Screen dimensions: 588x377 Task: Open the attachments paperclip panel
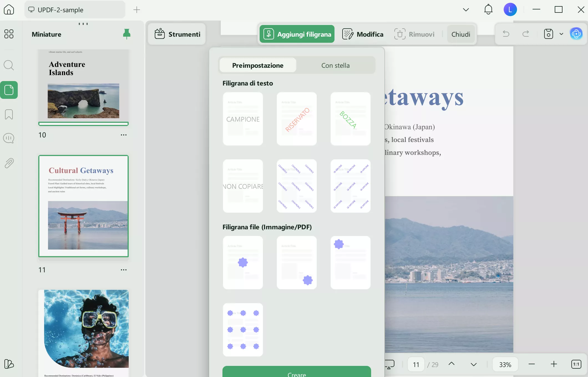(x=9, y=163)
